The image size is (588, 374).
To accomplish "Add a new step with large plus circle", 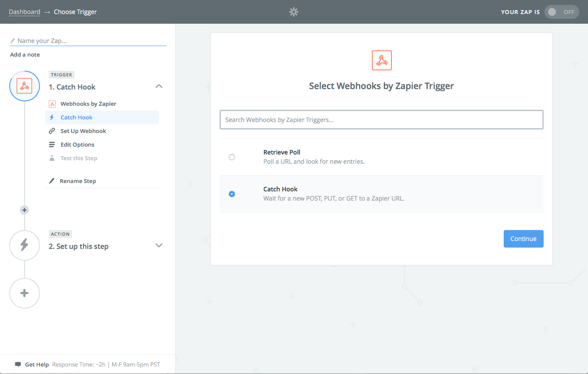I will [x=25, y=293].
